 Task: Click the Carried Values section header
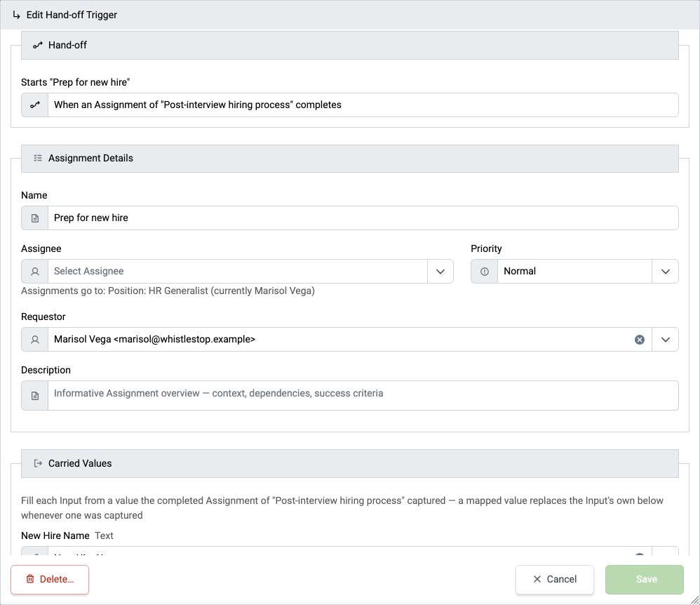(x=349, y=463)
